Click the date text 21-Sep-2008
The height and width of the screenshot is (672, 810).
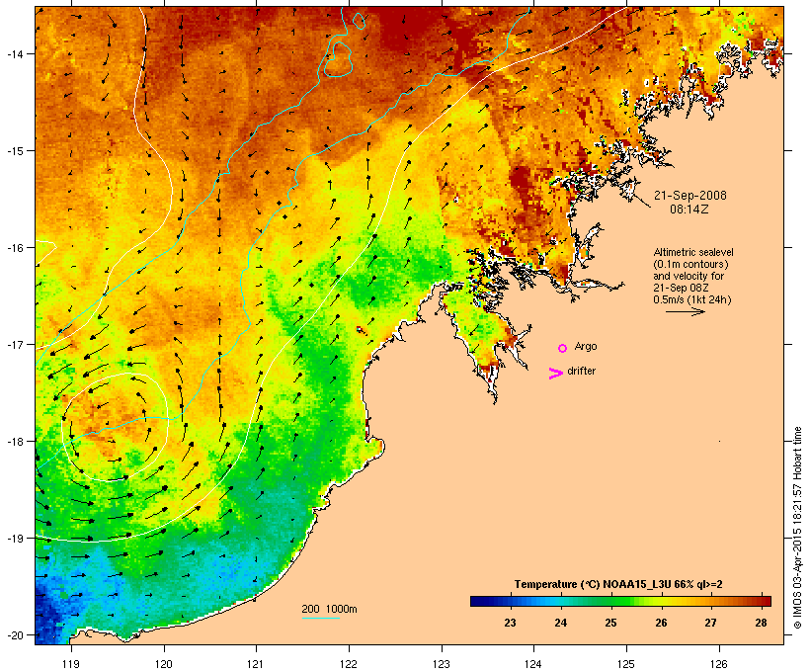[x=690, y=196]
